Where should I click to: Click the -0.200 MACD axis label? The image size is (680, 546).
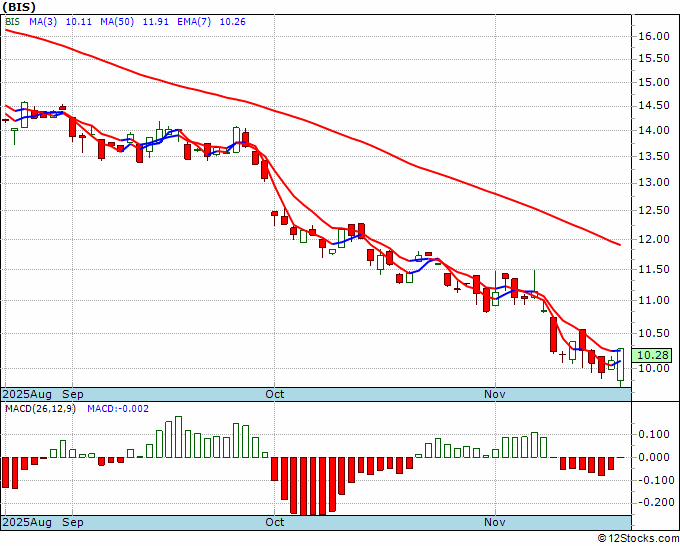(x=654, y=502)
